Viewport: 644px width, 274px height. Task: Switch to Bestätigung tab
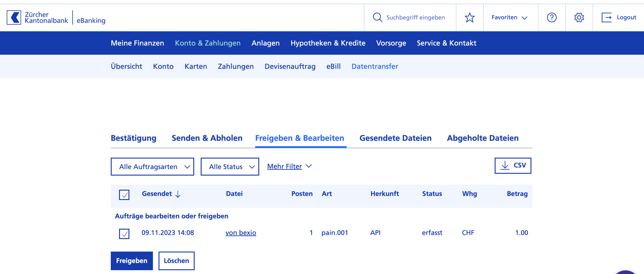coord(133,138)
